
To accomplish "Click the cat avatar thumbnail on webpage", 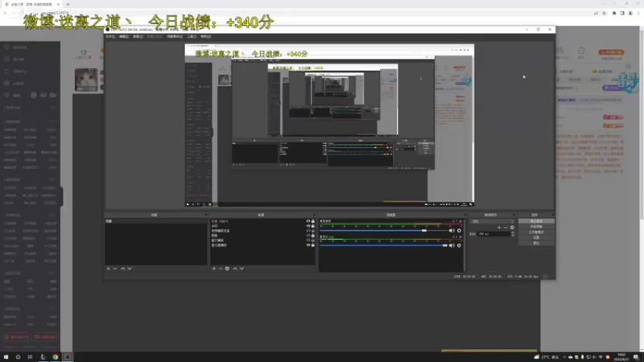I will coord(86,80).
